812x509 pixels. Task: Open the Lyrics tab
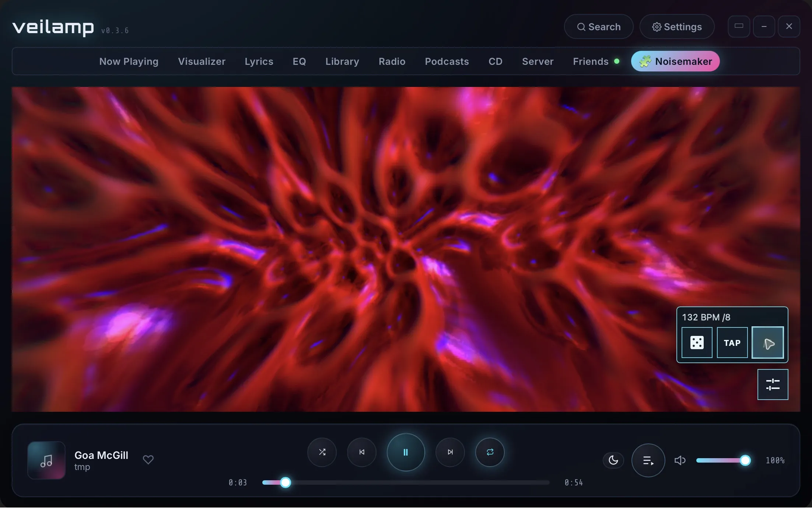coord(259,62)
